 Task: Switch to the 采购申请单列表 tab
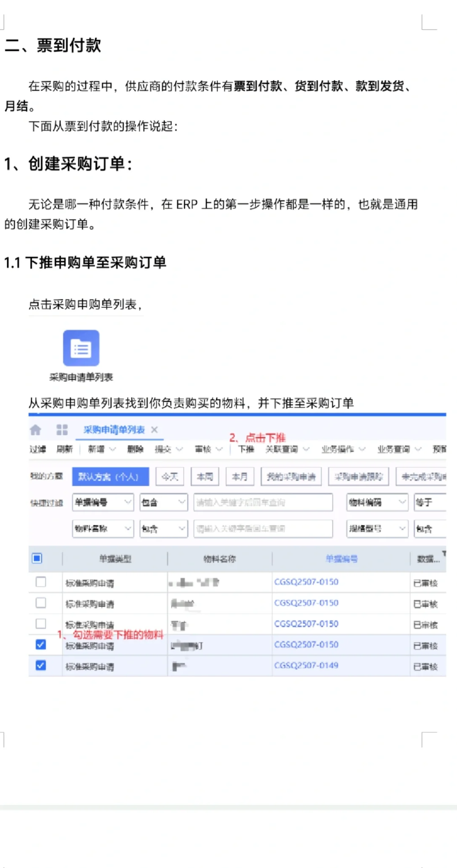pyautogui.click(x=114, y=430)
